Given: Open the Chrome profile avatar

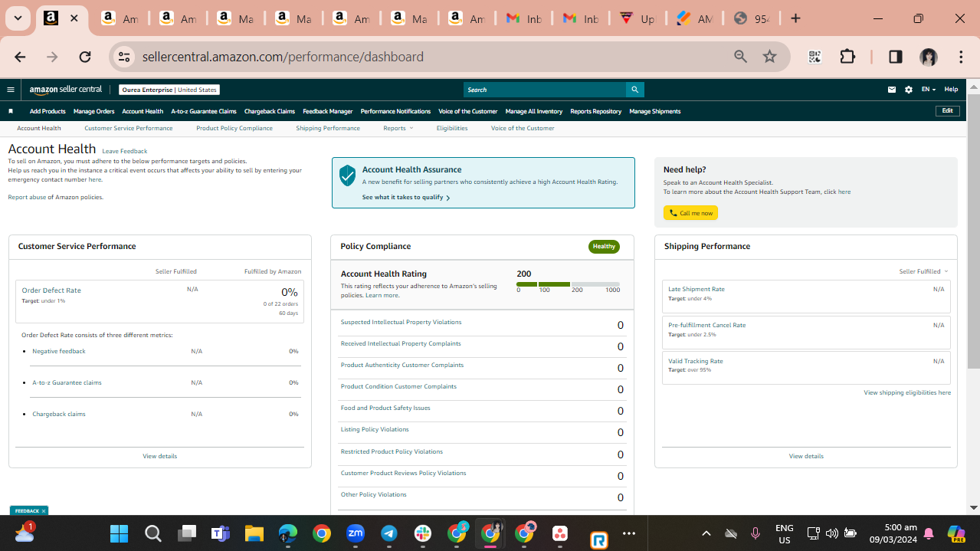Looking at the screenshot, I should [929, 57].
